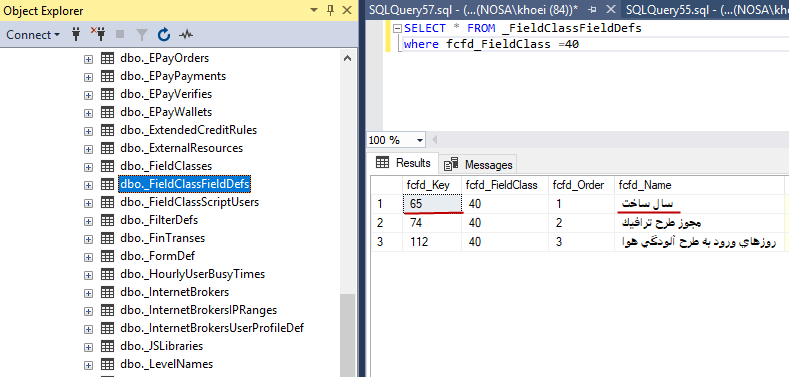Viewport: 789px width, 377px height.
Task: Click the Object Explorer vertical scrollbar
Action: [x=347, y=211]
